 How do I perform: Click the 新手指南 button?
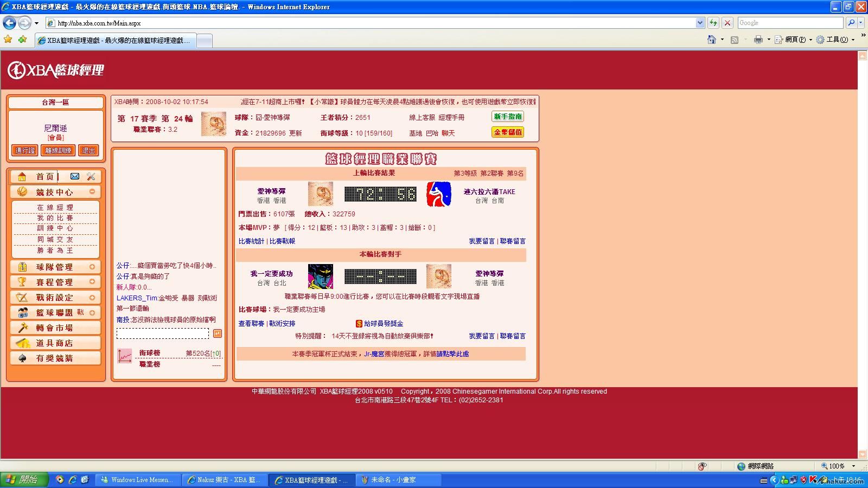tap(508, 117)
